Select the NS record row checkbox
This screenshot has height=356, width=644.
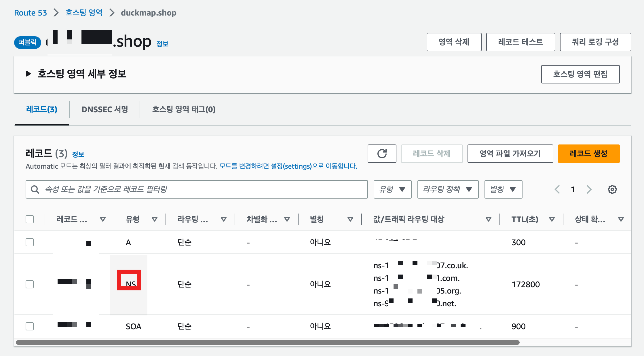click(30, 284)
